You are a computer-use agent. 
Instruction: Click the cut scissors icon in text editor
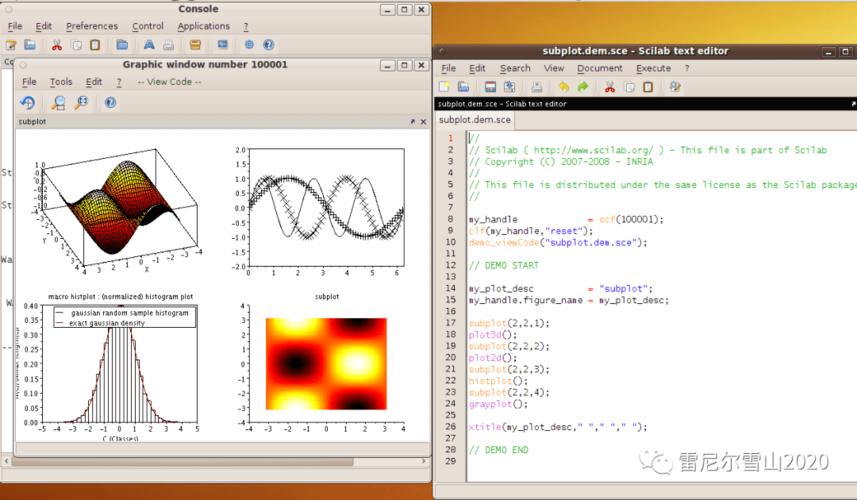[610, 86]
